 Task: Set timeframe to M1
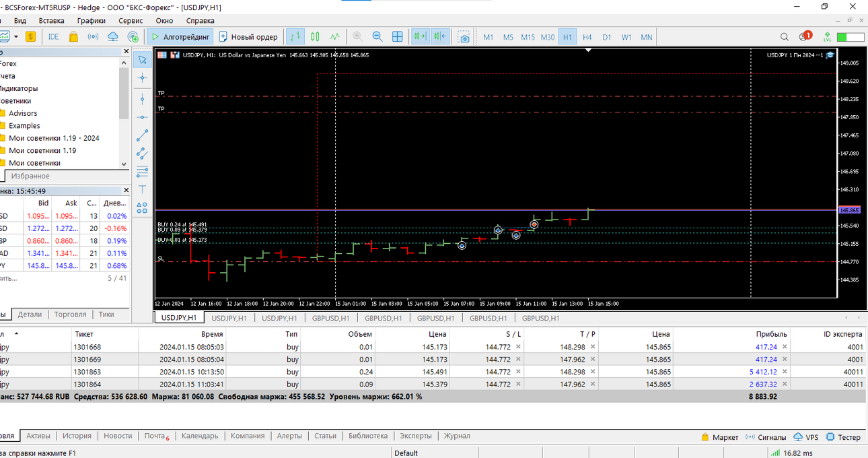[x=489, y=37]
